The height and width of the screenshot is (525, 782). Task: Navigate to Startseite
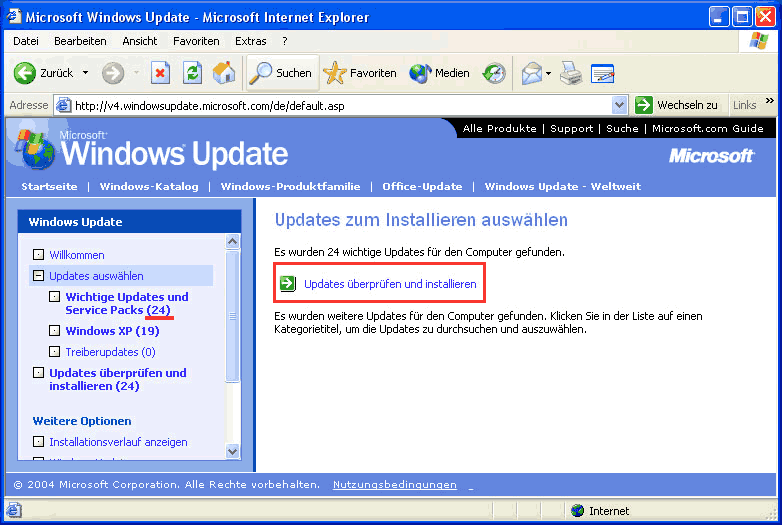[x=49, y=186]
